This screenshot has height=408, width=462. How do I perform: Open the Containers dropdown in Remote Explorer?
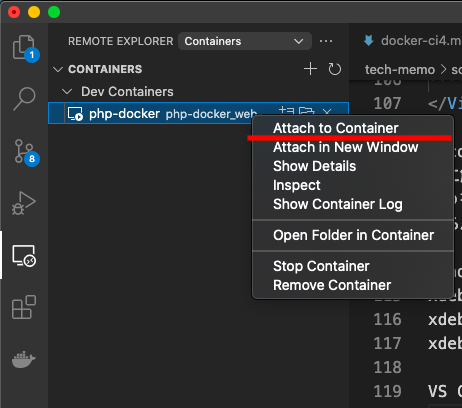click(245, 41)
